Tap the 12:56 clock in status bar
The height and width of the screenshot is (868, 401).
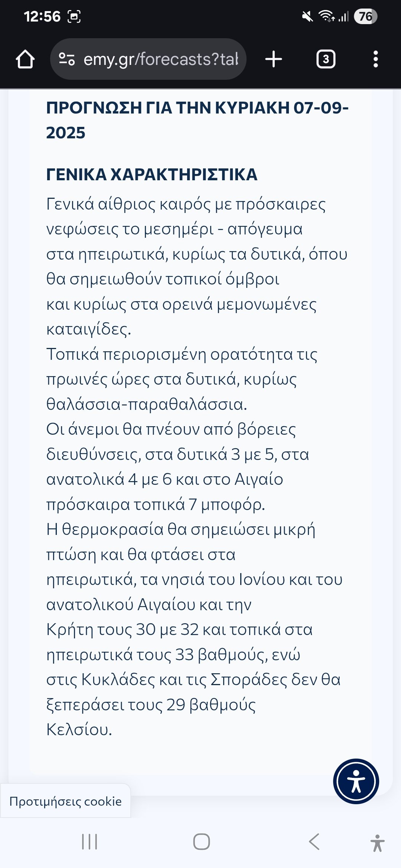click(x=42, y=17)
